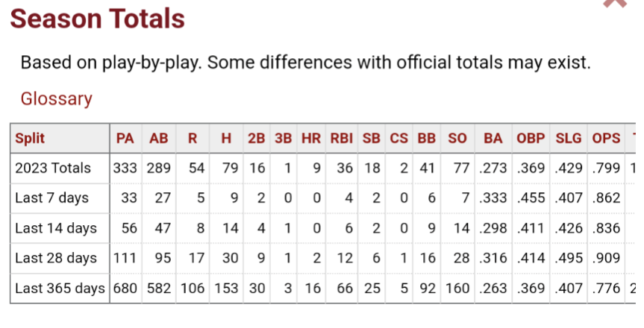
Task: Open the Glossary link
Action: coord(56,98)
